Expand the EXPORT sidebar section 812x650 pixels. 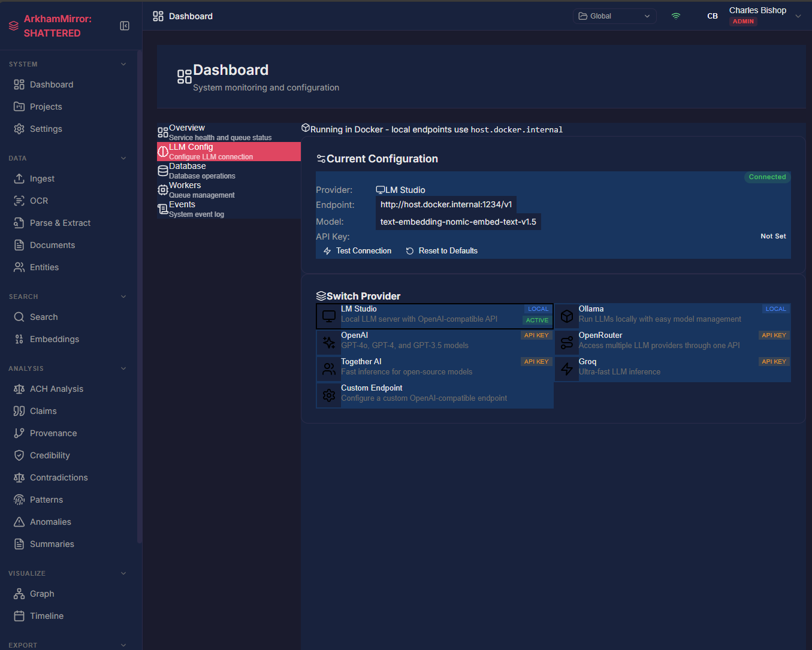[x=123, y=645]
